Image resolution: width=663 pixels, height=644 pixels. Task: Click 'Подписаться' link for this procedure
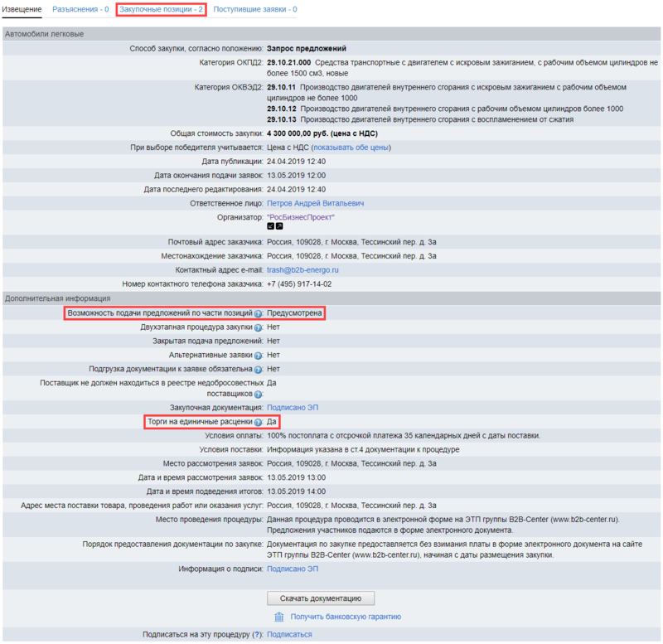289,634
